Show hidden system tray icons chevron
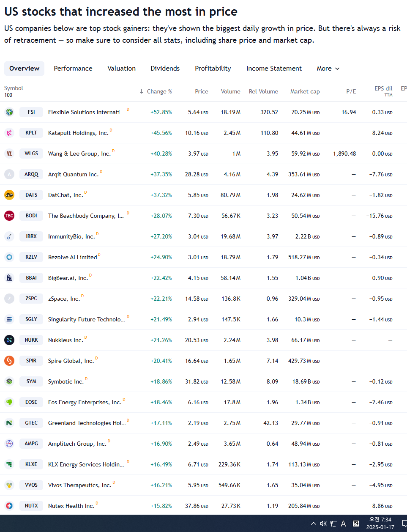 click(x=313, y=524)
